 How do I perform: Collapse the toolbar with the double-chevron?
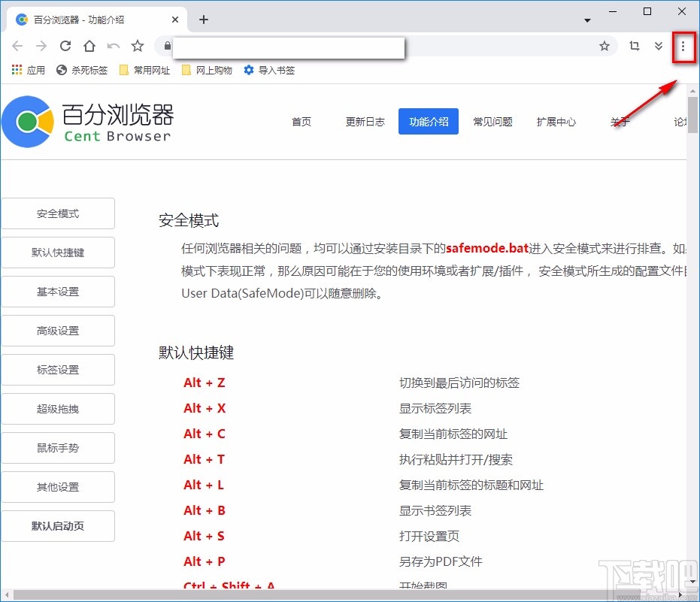[659, 47]
